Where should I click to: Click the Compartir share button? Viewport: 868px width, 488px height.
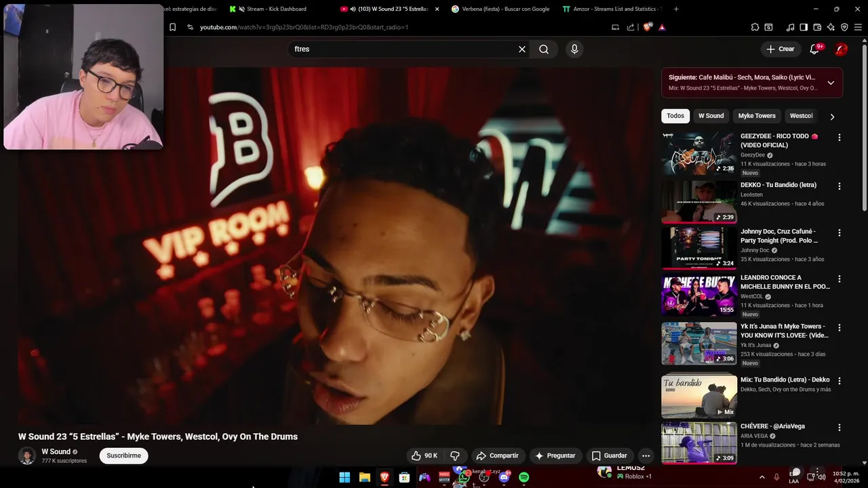click(x=497, y=455)
